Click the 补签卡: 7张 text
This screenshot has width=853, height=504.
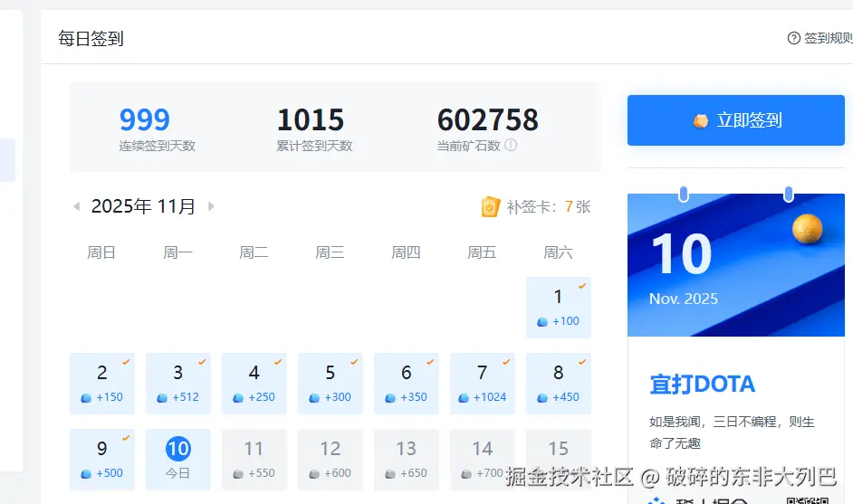tap(549, 206)
